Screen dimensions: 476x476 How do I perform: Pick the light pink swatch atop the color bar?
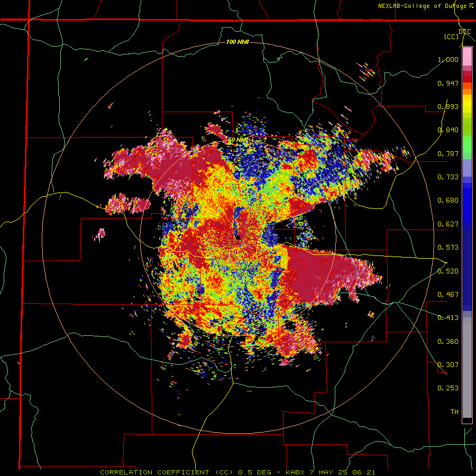[x=467, y=57]
